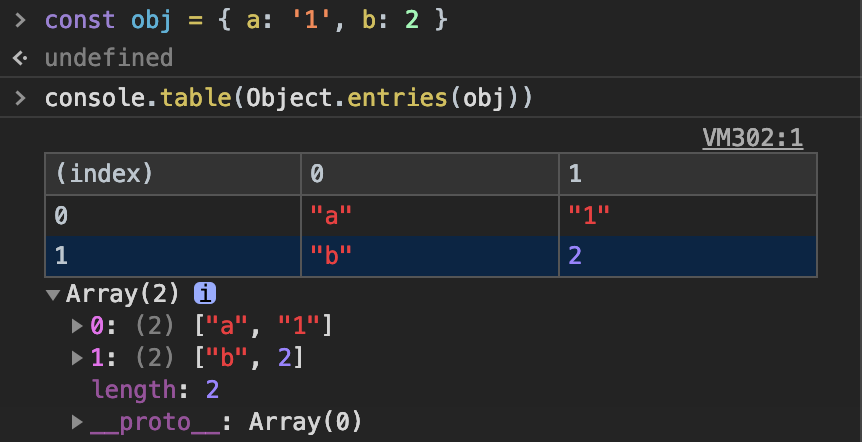Click the __proto__ property name
The image size is (862, 442).
pyautogui.click(x=156, y=422)
